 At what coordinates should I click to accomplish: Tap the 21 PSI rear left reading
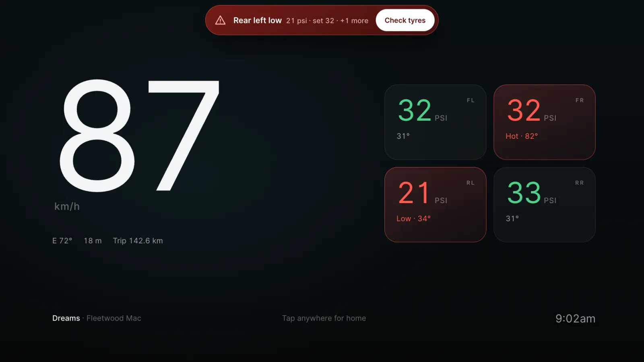click(x=423, y=193)
